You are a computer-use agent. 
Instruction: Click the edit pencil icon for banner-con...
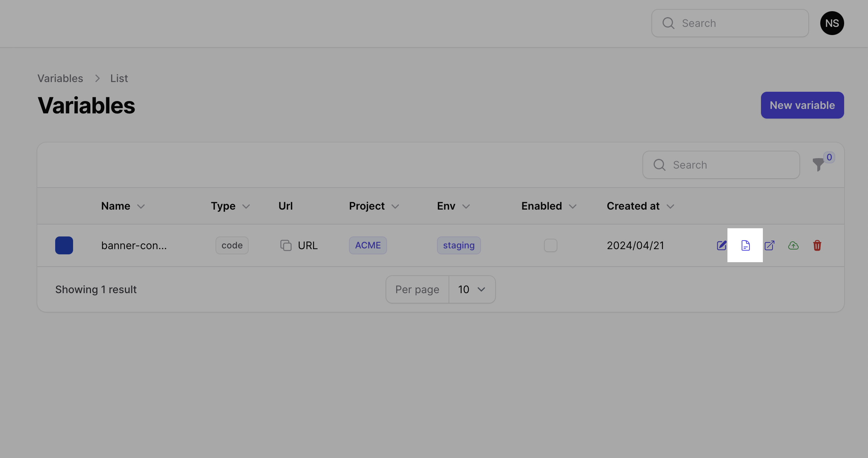click(721, 245)
